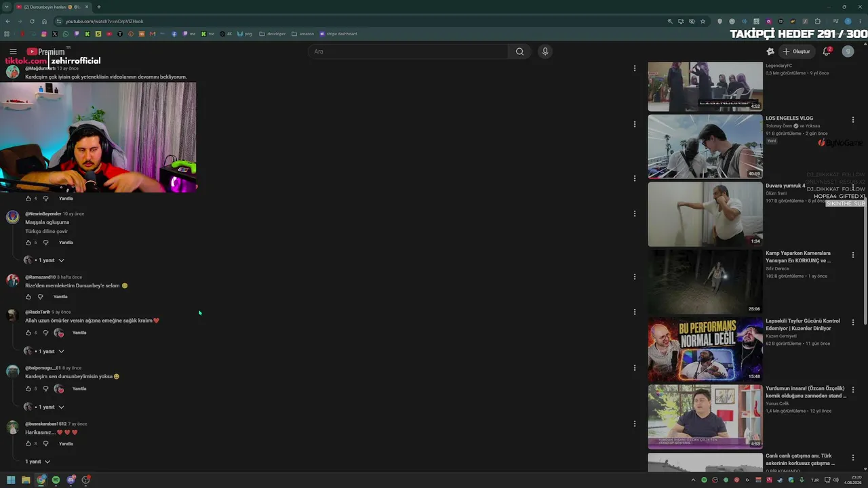Click the YouTube search input field
This screenshot has width=868, height=488.
[408, 52]
